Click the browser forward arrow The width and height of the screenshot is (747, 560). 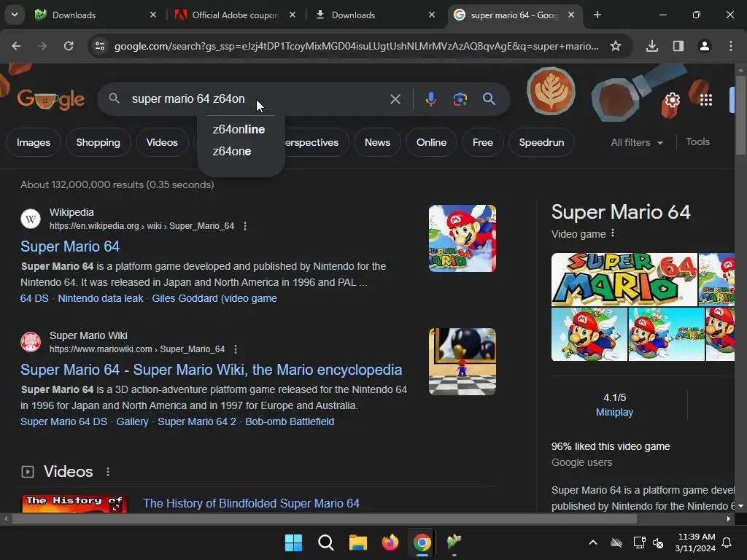point(42,46)
